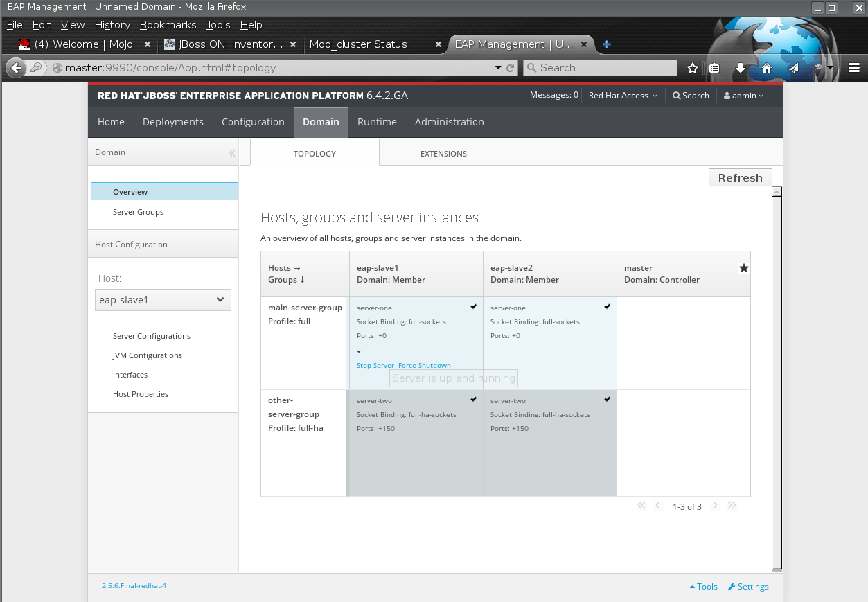Screen dimensions: 868x602
Task: Click the URL address field
Action: (277, 68)
